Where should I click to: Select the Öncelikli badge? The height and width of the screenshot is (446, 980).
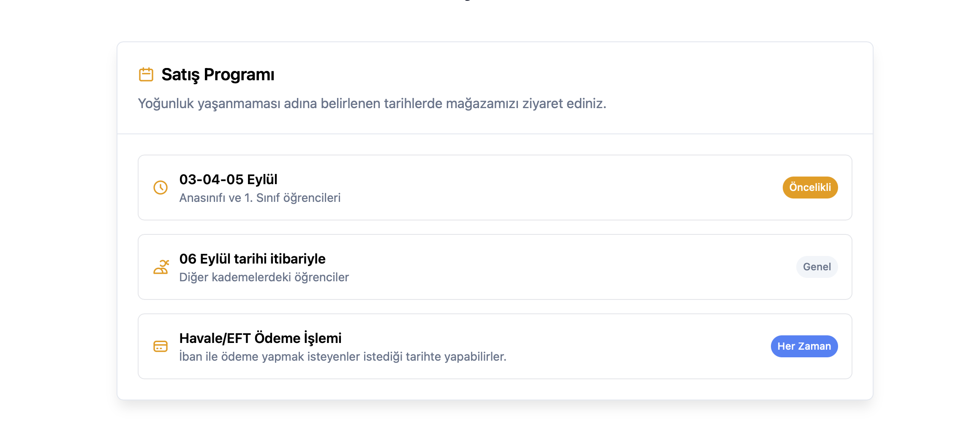(810, 188)
